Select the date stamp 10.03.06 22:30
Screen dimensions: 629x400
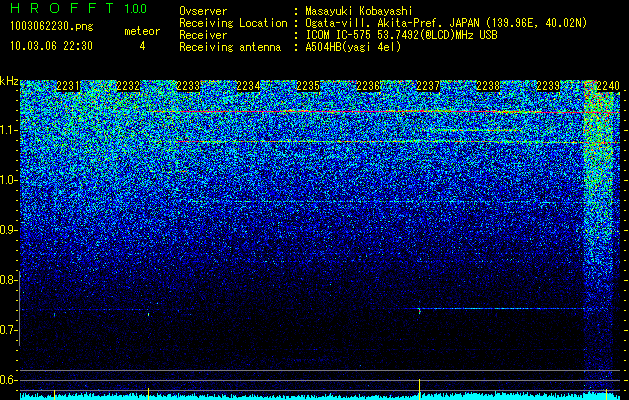[x=51, y=46]
